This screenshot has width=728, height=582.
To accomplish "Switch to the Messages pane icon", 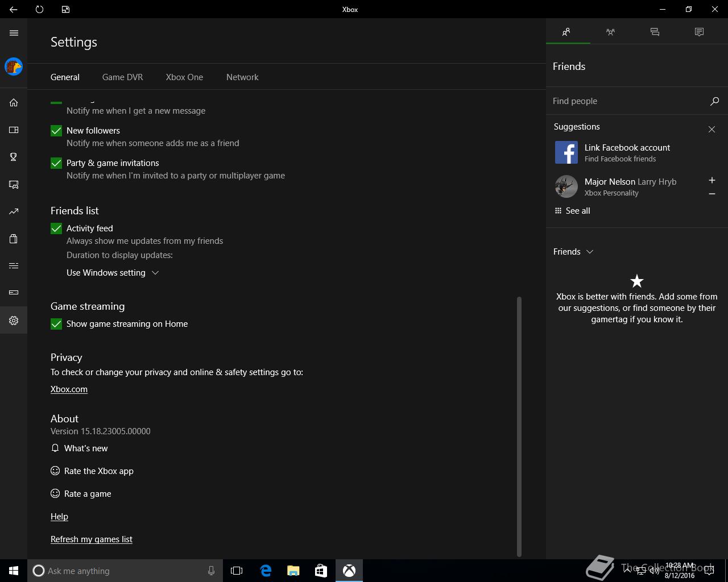I will [655, 32].
